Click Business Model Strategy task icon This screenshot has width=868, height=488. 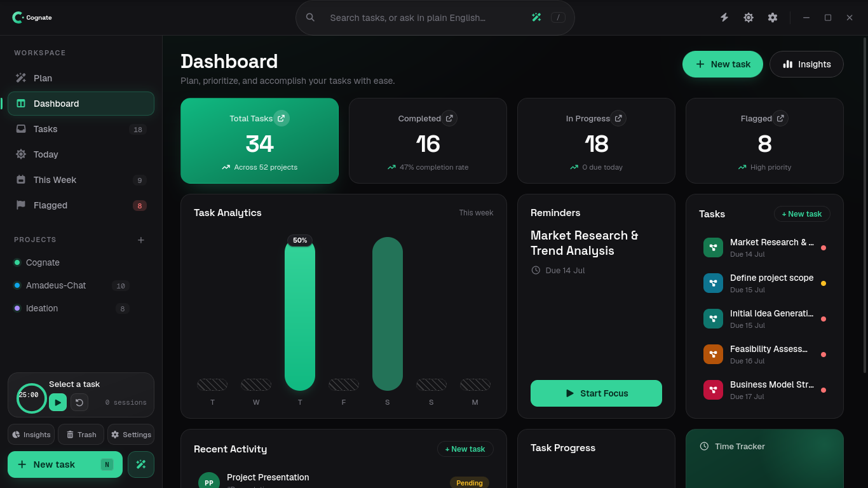click(713, 390)
